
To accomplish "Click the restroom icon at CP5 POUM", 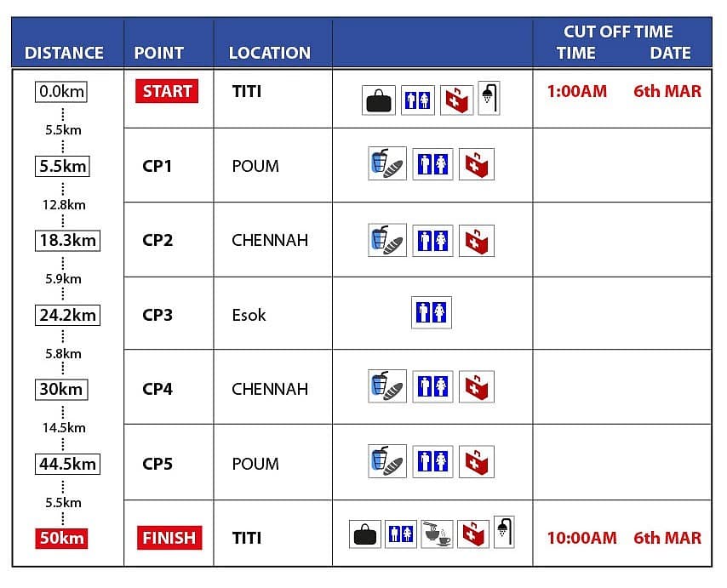I will point(432,461).
